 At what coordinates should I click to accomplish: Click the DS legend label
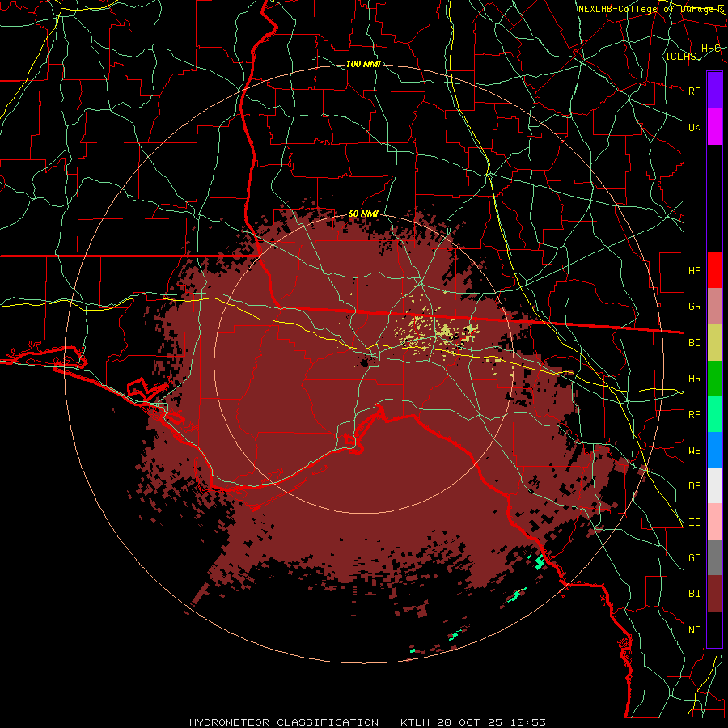(x=694, y=486)
